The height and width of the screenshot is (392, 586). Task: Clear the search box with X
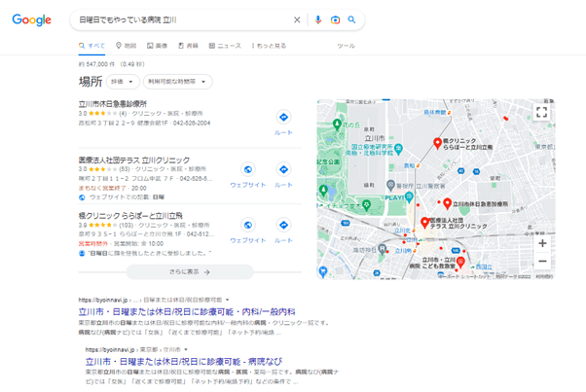click(297, 19)
